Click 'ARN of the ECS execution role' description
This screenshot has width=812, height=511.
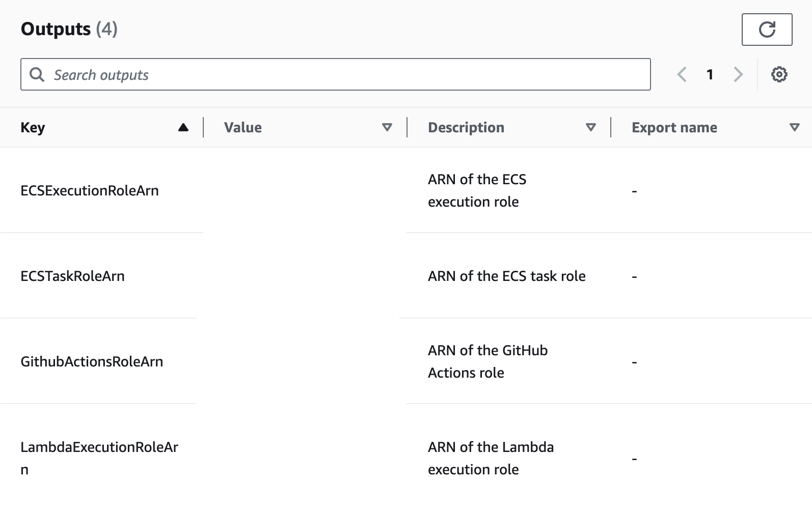[477, 190]
